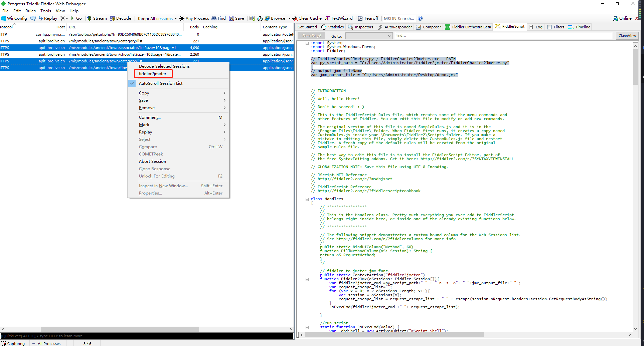Expand the Copy submenu
Image resolution: width=644 pixels, height=346 pixels.
point(179,93)
